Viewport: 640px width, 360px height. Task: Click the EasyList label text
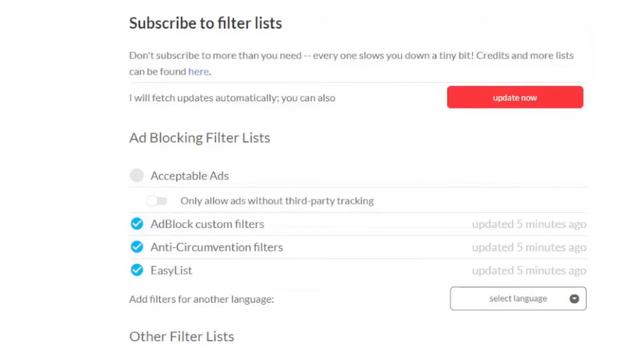(x=171, y=271)
